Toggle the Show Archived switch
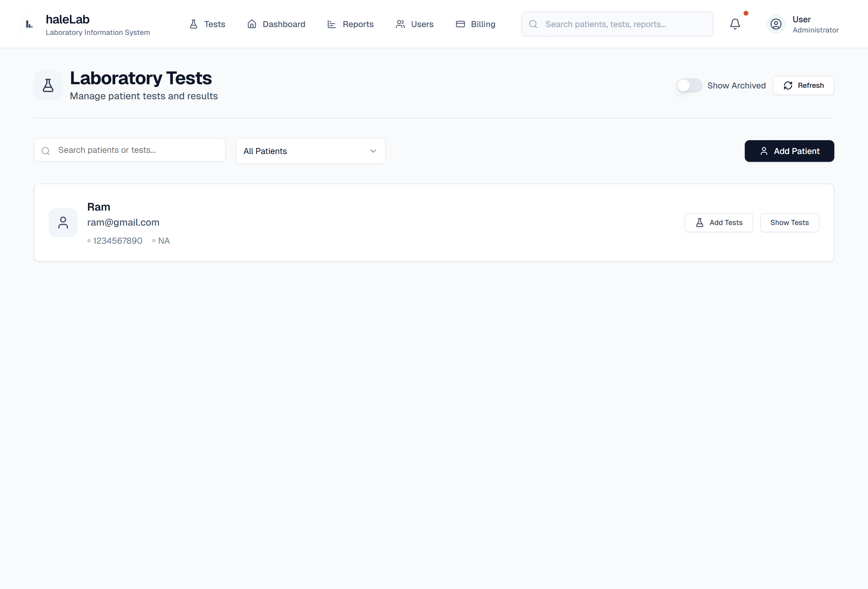The image size is (868, 589). (689, 86)
